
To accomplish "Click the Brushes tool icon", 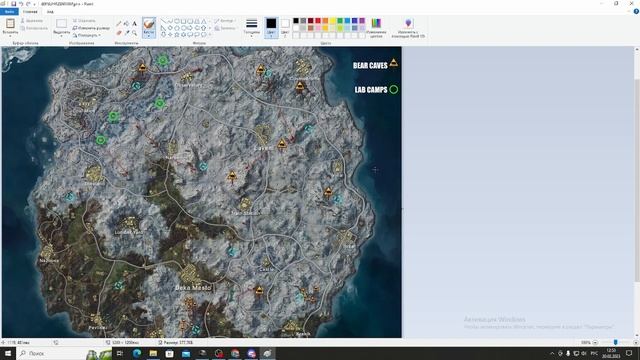I will (149, 24).
